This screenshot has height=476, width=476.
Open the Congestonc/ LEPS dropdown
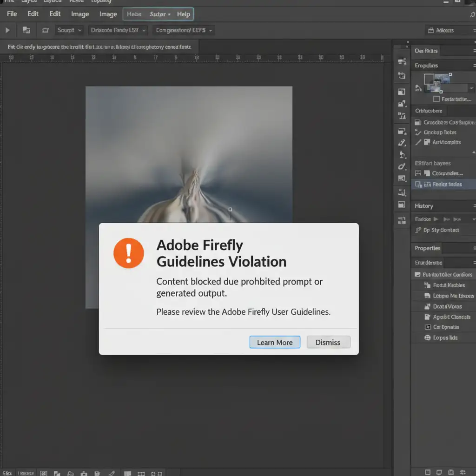(x=185, y=30)
